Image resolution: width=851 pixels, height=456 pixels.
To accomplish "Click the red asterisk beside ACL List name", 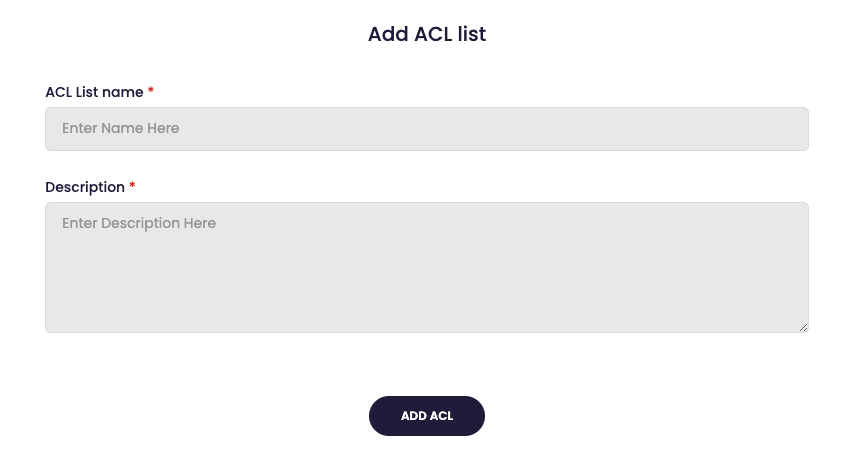I will tap(151, 91).
